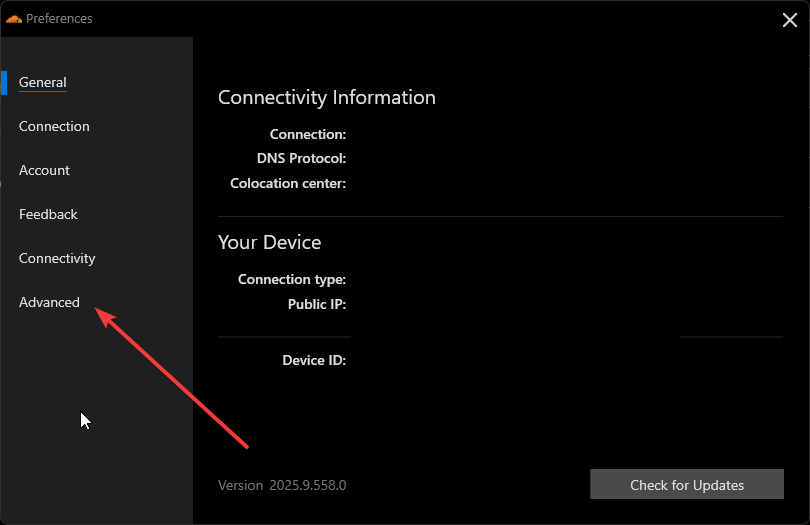Click the blue selection indicator beside General
The width and height of the screenshot is (810, 525).
(x=4, y=82)
